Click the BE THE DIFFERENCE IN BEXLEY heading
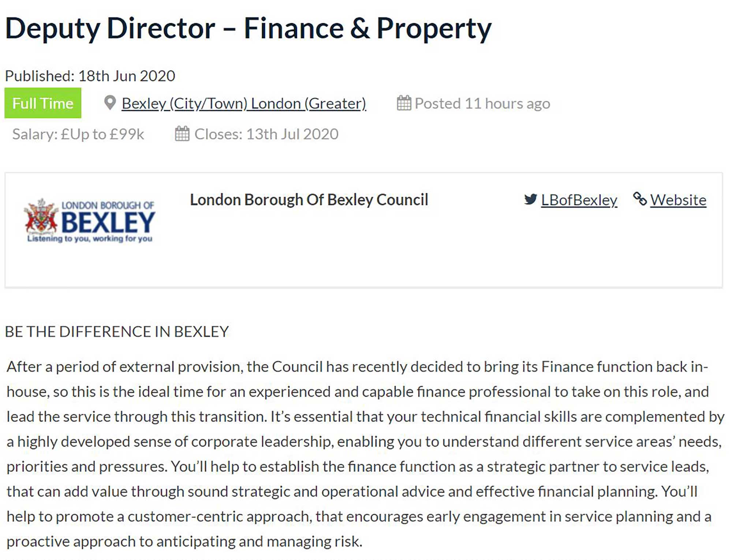 [117, 332]
